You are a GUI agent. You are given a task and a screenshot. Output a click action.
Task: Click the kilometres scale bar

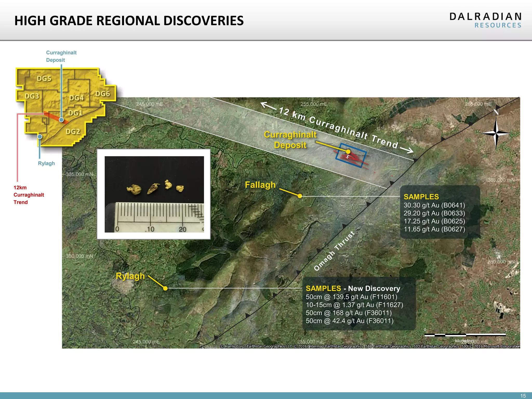[x=465, y=335]
